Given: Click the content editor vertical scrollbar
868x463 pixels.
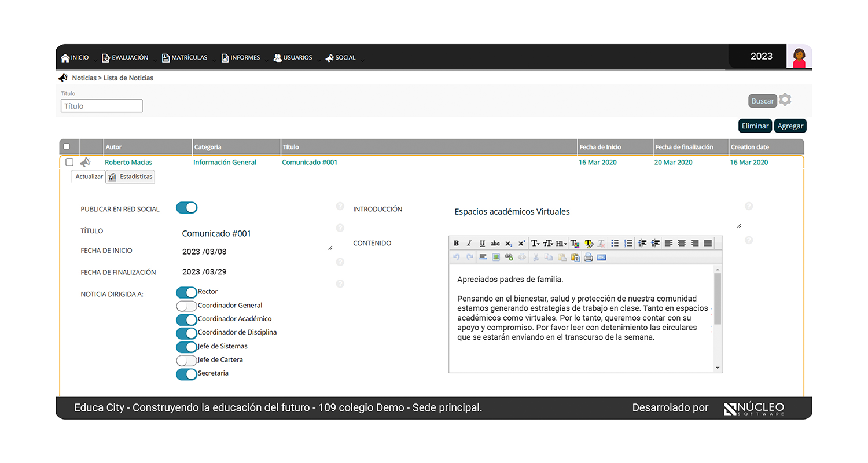Looking at the screenshot, I should point(718,299).
